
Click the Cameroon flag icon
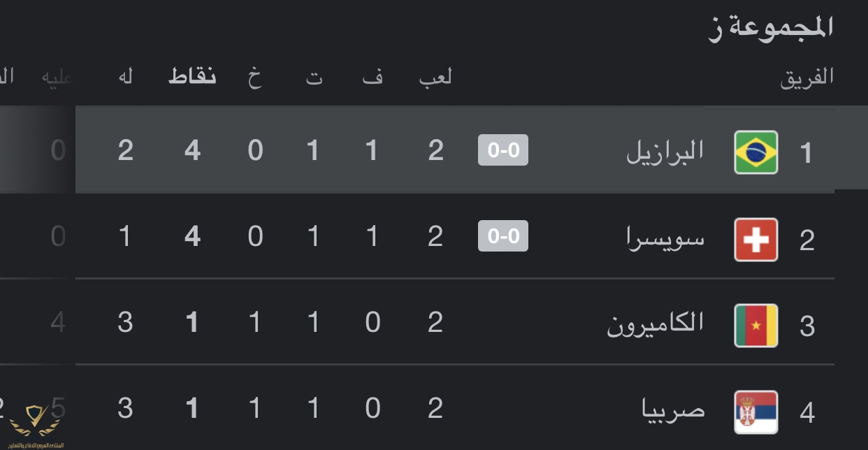tap(756, 325)
